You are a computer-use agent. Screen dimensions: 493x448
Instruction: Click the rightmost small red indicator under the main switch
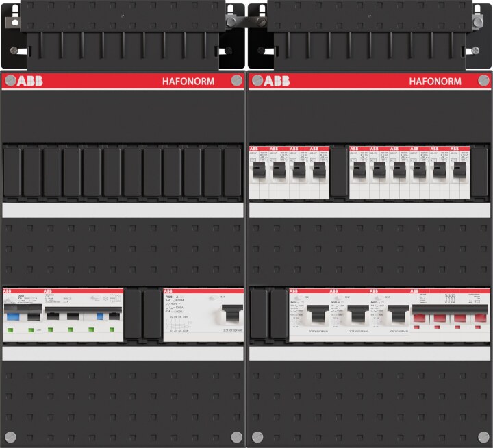[478, 327]
